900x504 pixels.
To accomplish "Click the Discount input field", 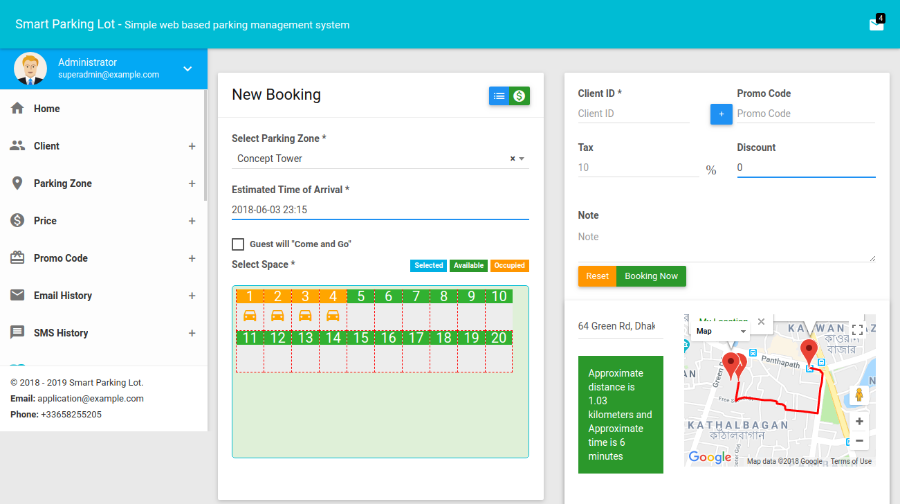I will (x=805, y=167).
